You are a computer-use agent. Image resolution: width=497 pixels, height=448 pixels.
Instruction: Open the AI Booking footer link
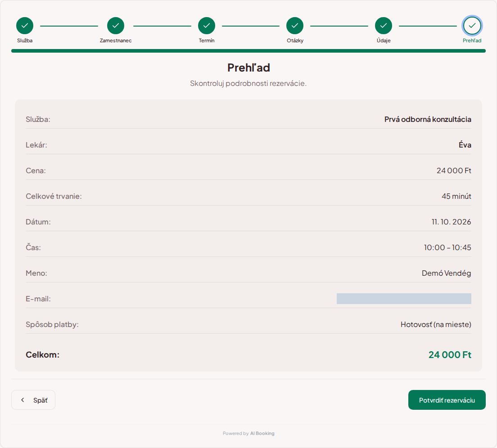[262, 433]
